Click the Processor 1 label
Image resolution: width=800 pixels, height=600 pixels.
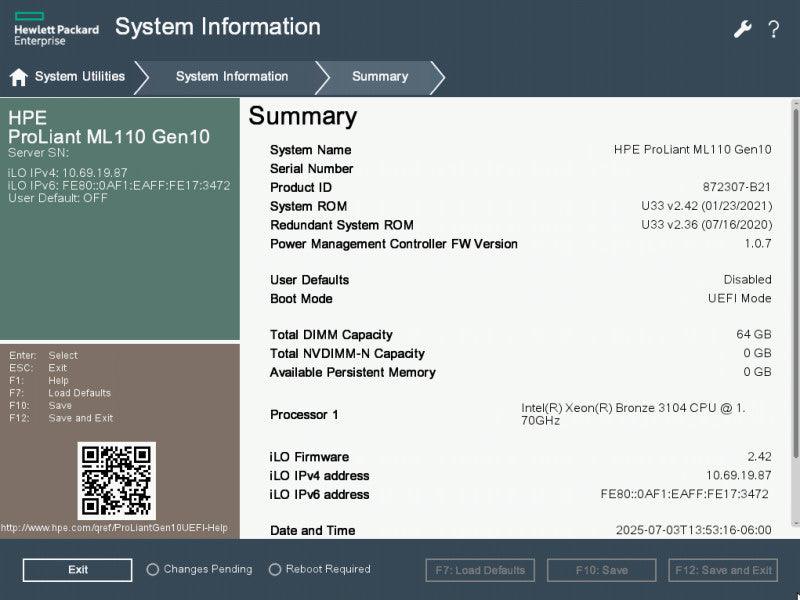(304, 415)
